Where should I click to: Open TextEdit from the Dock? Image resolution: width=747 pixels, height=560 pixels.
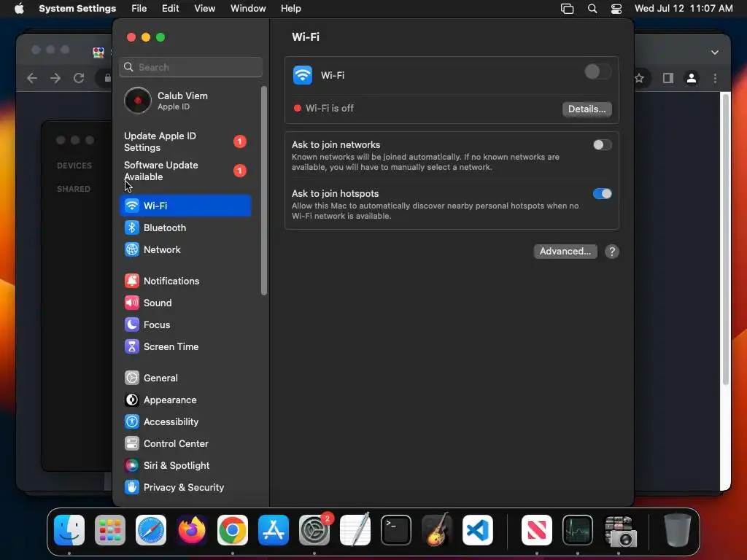click(355, 530)
